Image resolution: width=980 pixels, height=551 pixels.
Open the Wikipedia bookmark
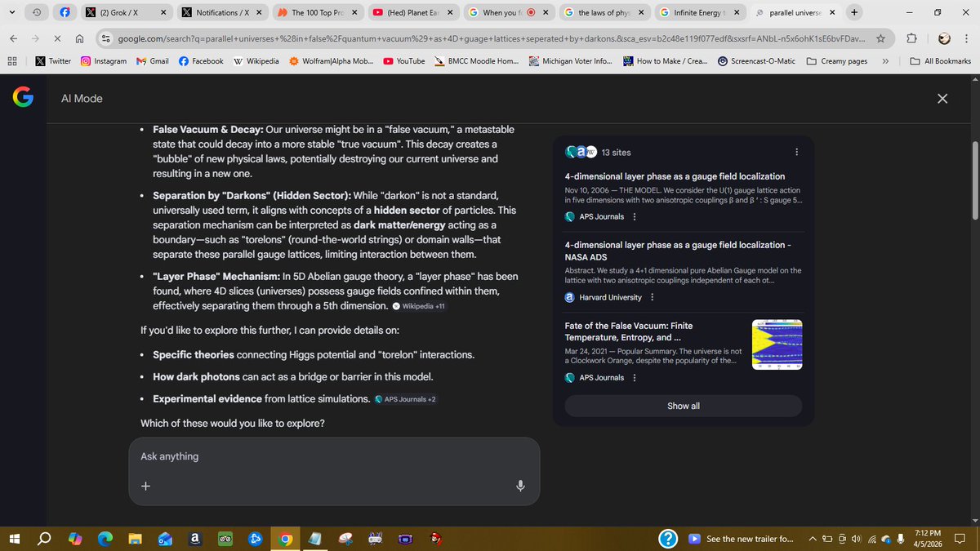point(256,61)
